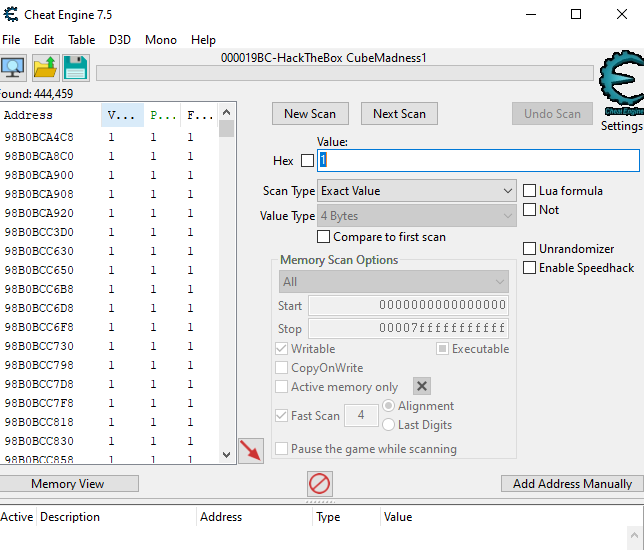Load a cheat table with the folder icon

click(x=46, y=68)
